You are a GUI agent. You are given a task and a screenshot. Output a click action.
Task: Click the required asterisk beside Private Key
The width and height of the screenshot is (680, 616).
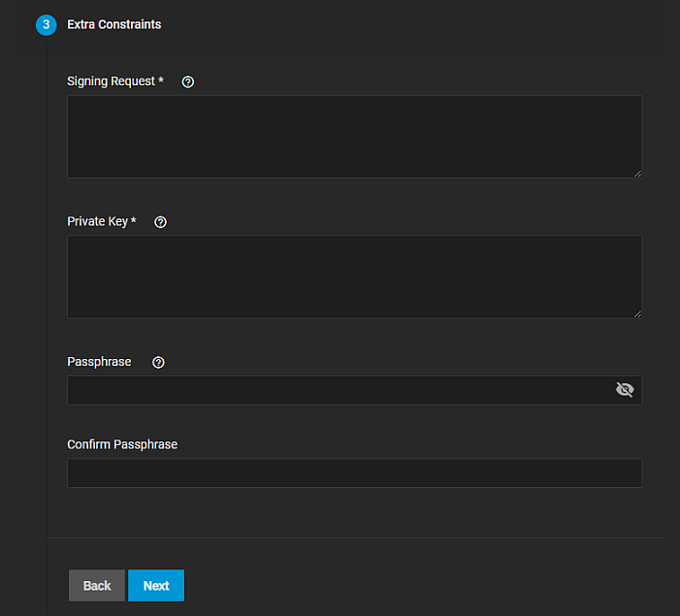[133, 220]
